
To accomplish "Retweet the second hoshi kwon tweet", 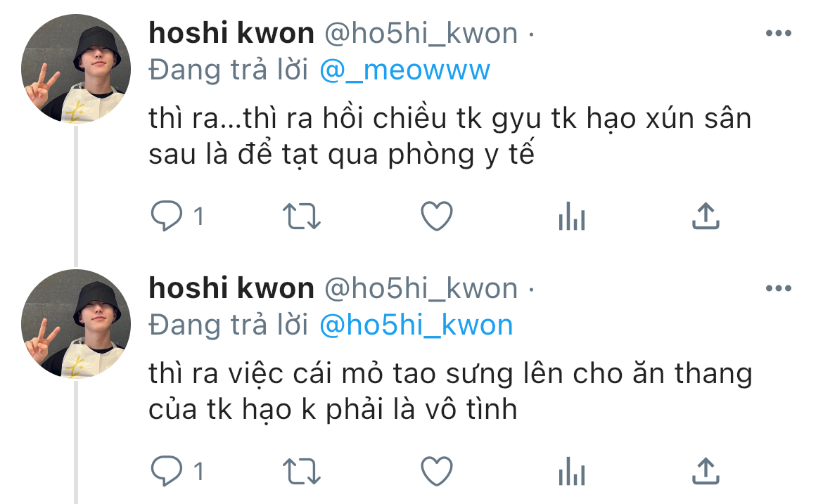I will pyautogui.click(x=301, y=471).
